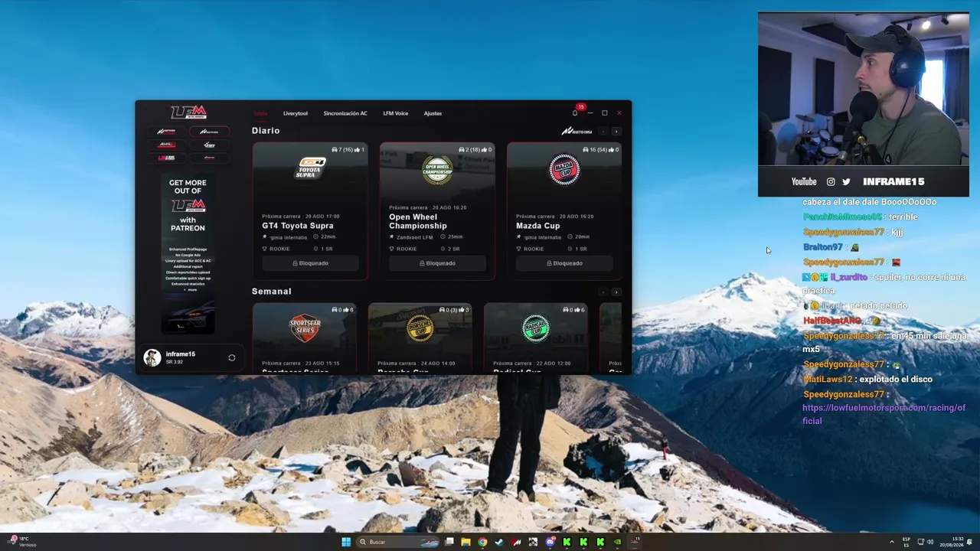Screen dimensions: 980x551
Task: Click HalfBeastARG username in chat
Action: coord(832,321)
